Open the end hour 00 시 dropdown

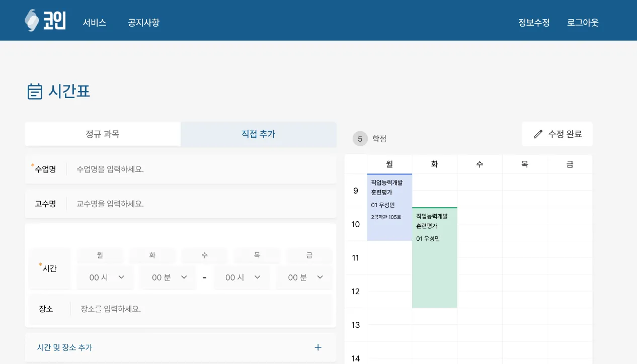[x=242, y=278]
